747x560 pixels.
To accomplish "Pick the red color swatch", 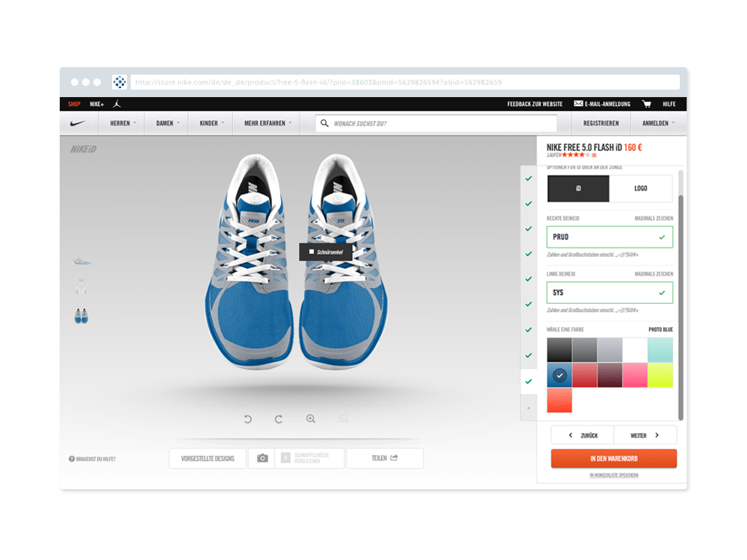I will [585, 376].
